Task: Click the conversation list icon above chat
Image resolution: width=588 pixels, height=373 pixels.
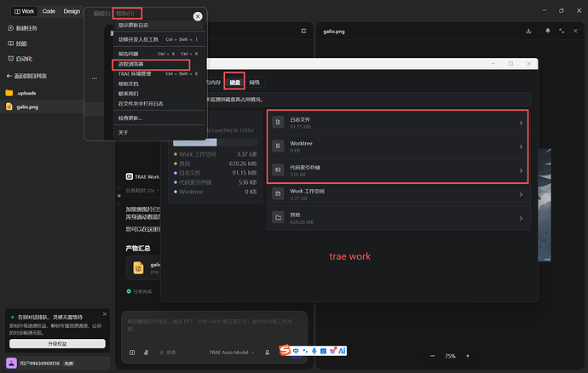Action: coord(303,32)
